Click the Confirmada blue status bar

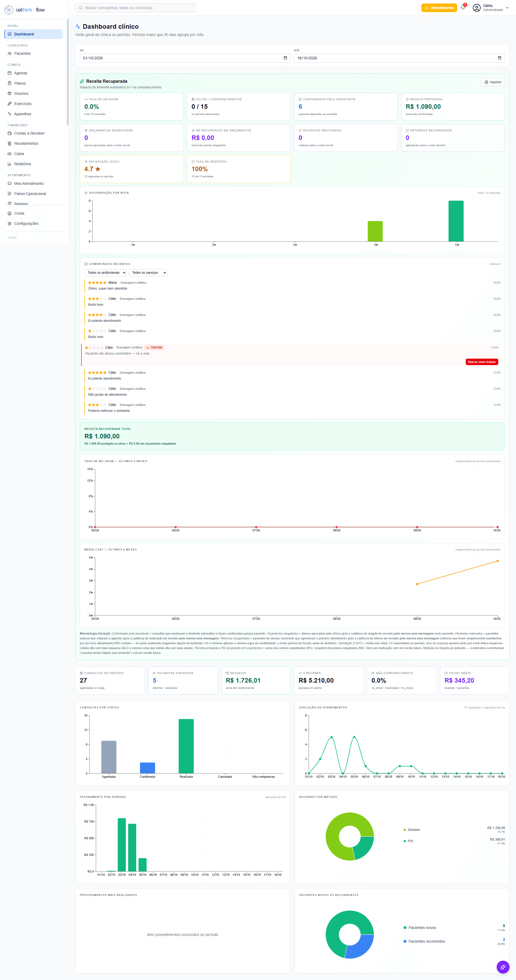147,768
